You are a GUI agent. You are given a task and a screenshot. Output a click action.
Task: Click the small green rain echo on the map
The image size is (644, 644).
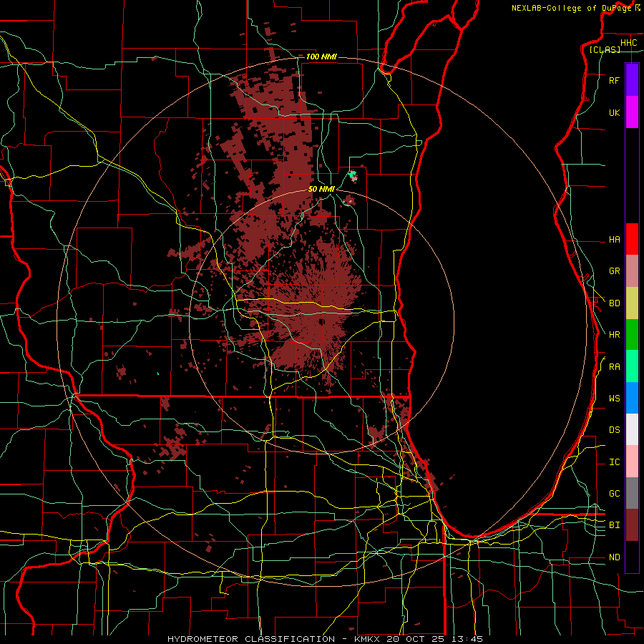[351, 175]
